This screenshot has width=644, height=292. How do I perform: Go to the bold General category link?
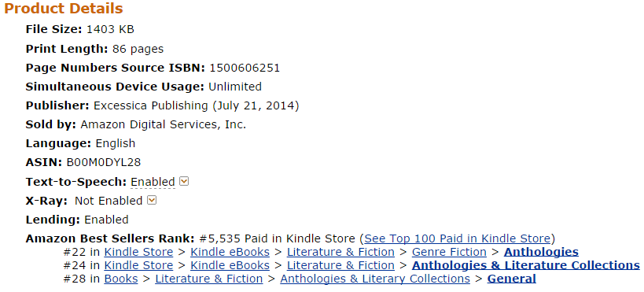point(511,279)
